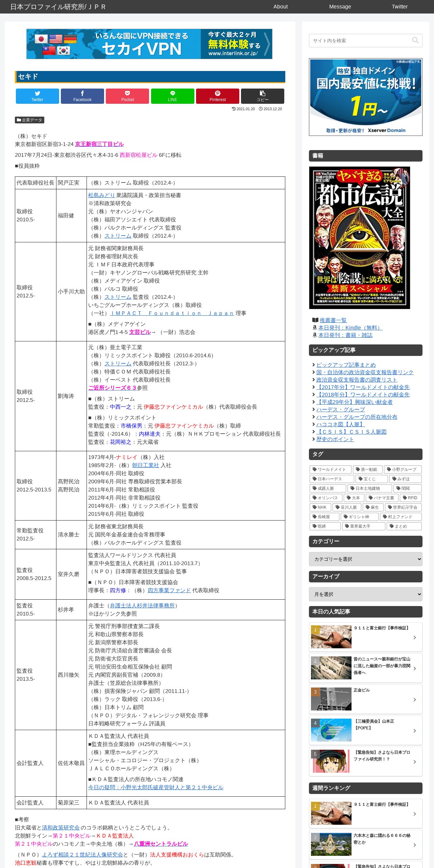Open ご近所シリーズ６３ link
Screen dimensions: 434x868
[112, 388]
